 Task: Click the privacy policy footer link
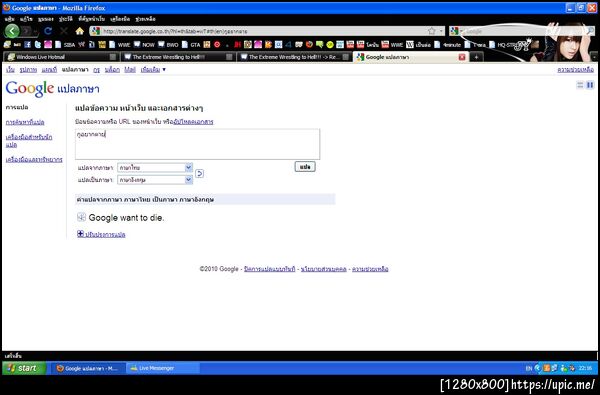pos(324,269)
